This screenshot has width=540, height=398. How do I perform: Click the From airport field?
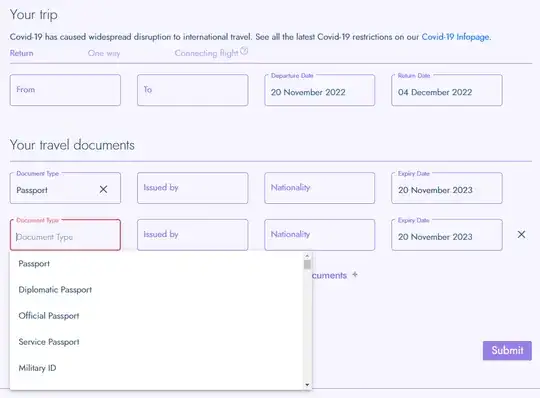[x=65, y=90]
